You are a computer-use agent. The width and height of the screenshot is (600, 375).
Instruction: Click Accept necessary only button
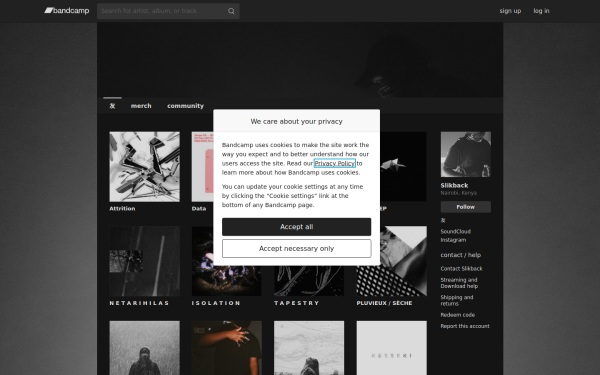pos(297,249)
